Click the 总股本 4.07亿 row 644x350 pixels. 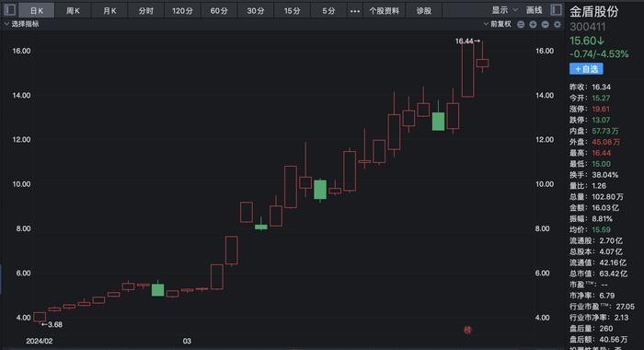point(596,251)
